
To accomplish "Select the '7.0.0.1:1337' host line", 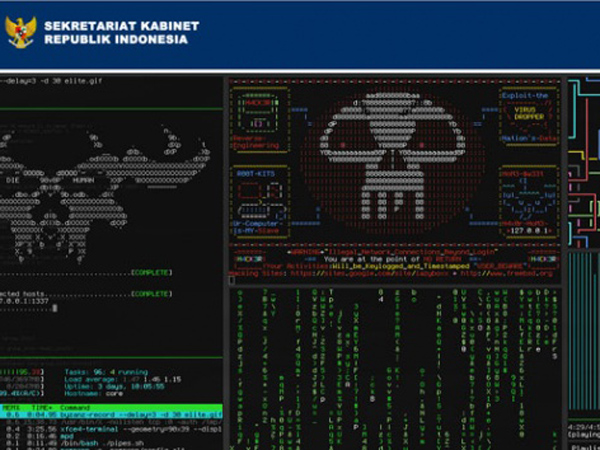I will point(24,301).
